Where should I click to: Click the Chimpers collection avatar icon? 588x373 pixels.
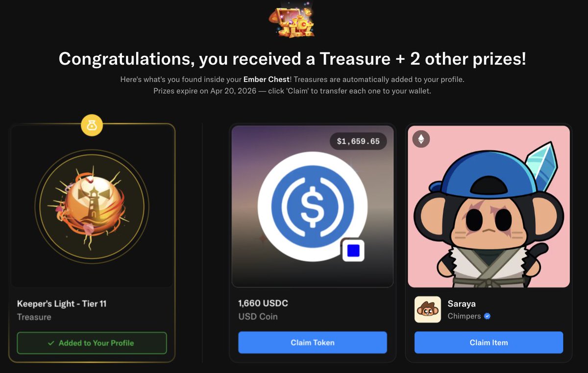click(428, 309)
